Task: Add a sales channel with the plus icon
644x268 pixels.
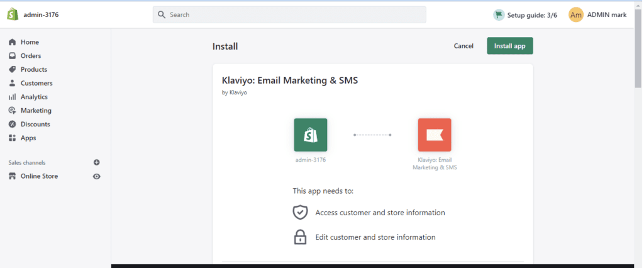Action: [96, 162]
